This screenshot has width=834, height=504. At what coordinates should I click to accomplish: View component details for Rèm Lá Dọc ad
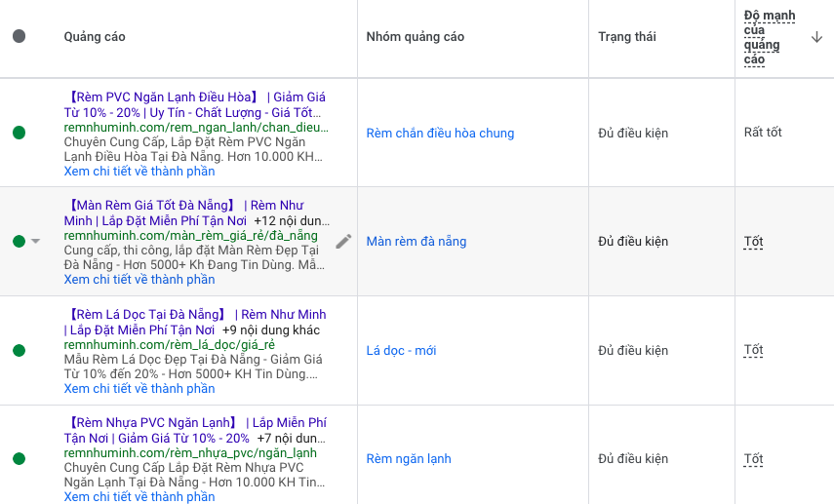(139, 389)
